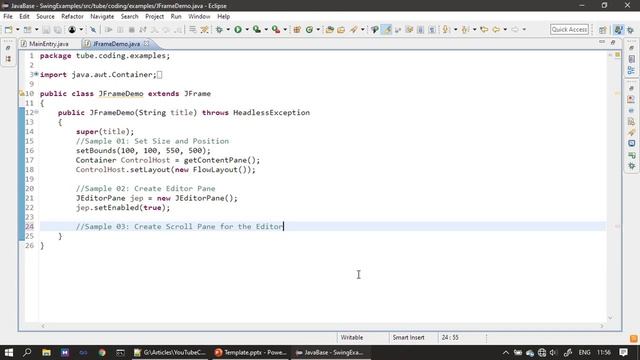Image resolution: width=640 pixels, height=360 pixels.
Task: Open the Window menu
Action: (199, 16)
